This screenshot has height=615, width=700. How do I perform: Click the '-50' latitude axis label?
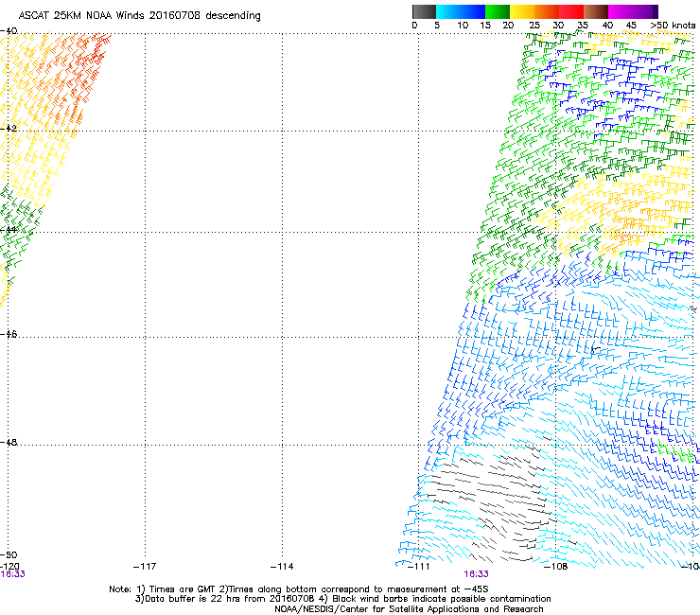pos(9,554)
